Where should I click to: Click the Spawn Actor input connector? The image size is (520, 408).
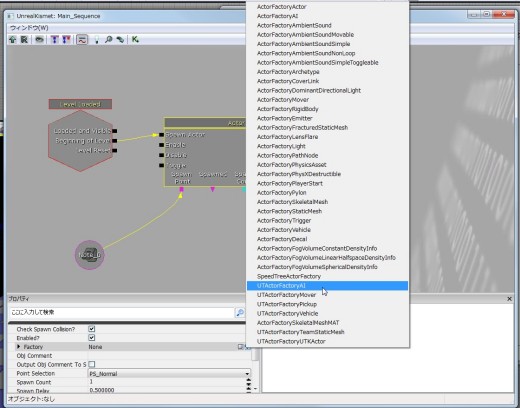coord(161,135)
